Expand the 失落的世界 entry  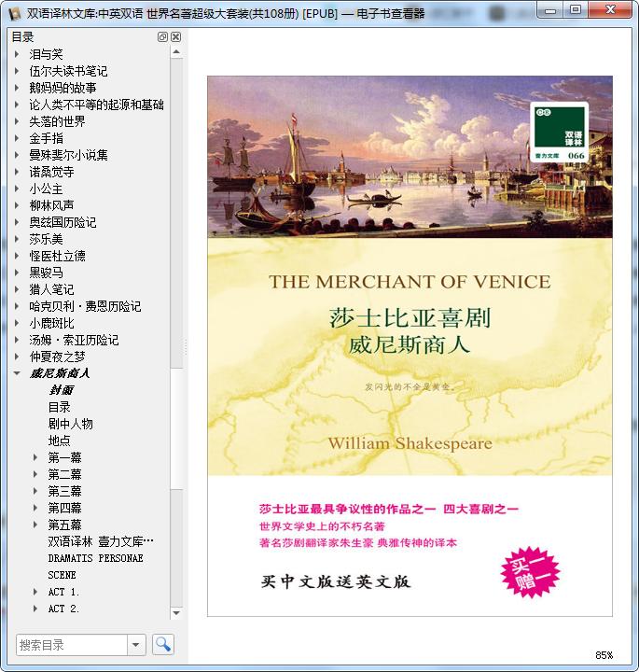click(17, 121)
